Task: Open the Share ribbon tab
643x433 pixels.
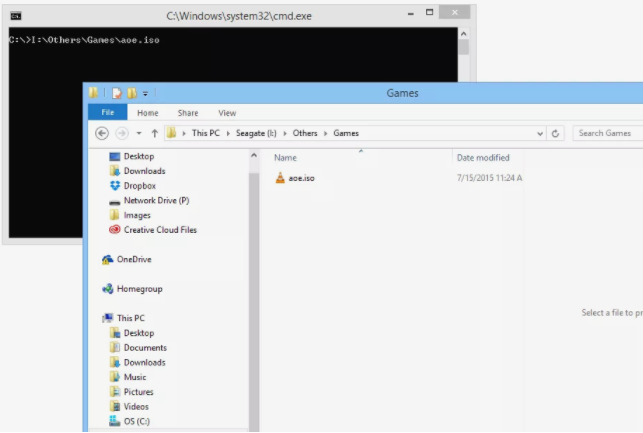Action: (x=188, y=113)
